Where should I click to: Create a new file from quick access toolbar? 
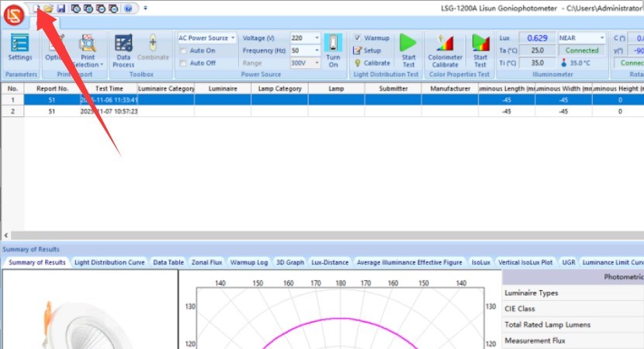click(36, 9)
